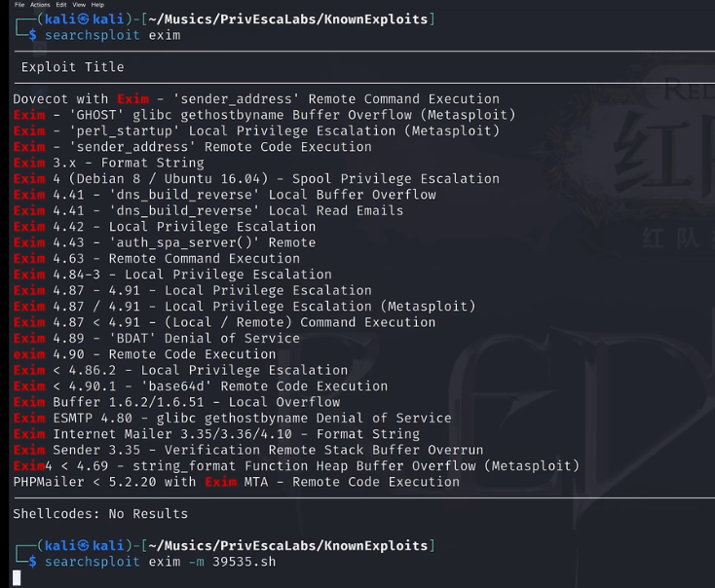This screenshot has height=588, width=715.
Task: Click the 'Exploit Title' column header
Action: [72, 67]
